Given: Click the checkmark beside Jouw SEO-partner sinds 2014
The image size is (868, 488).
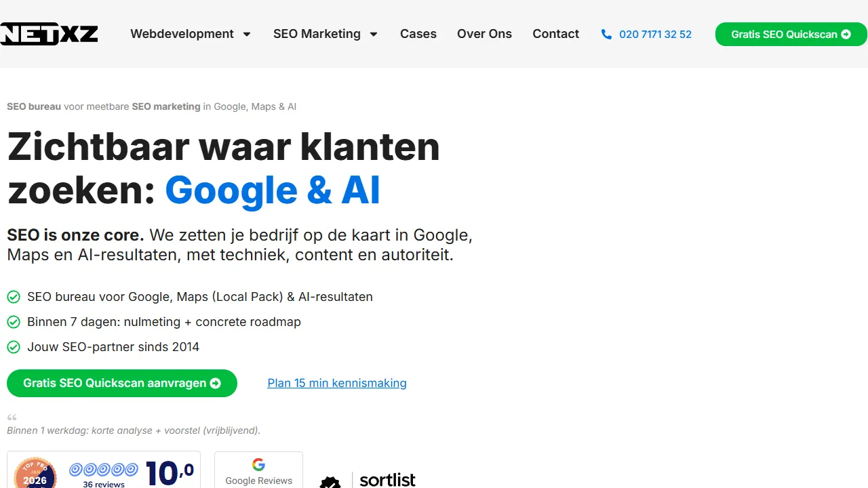Looking at the screenshot, I should (x=14, y=347).
